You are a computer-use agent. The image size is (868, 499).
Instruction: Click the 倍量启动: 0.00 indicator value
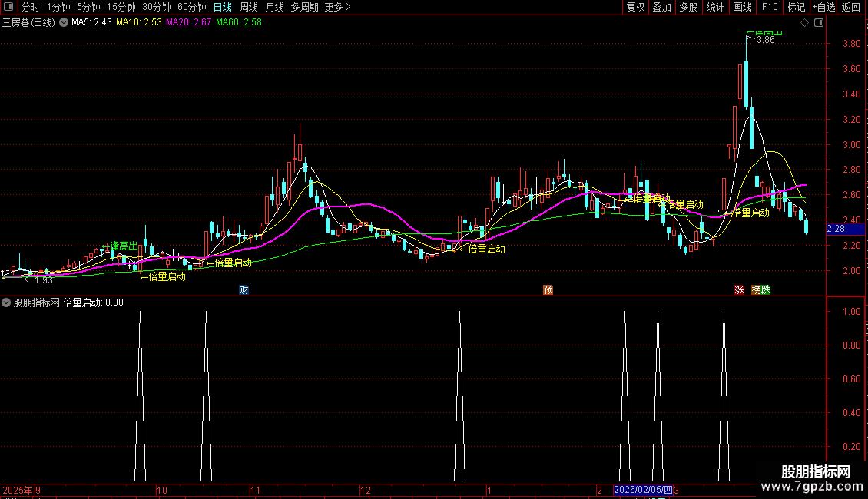tap(94, 302)
